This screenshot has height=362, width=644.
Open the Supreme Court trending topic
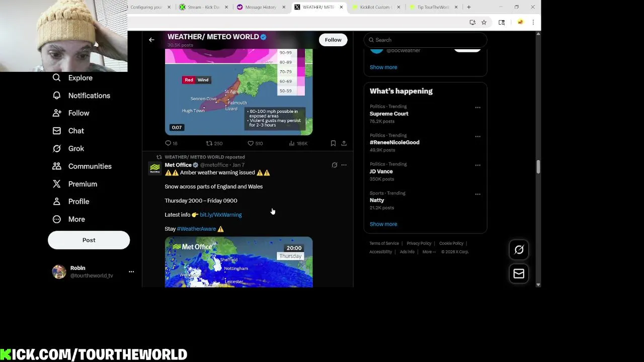pos(389,114)
